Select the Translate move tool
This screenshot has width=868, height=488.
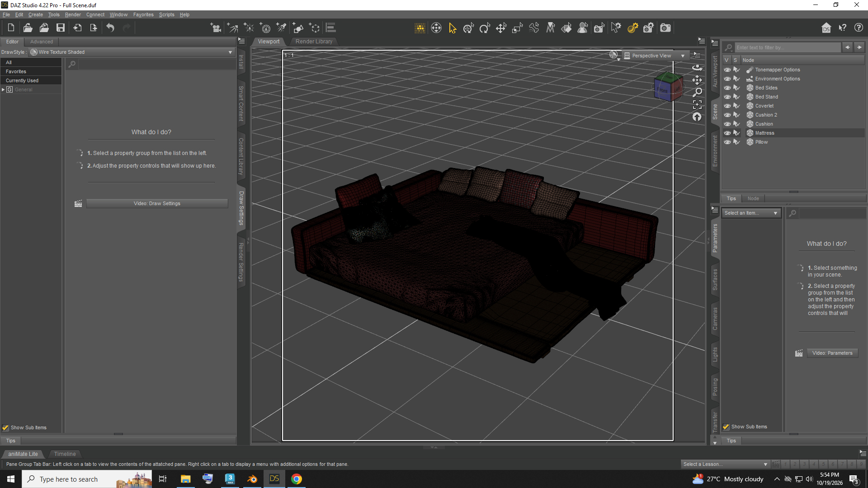pyautogui.click(x=501, y=28)
